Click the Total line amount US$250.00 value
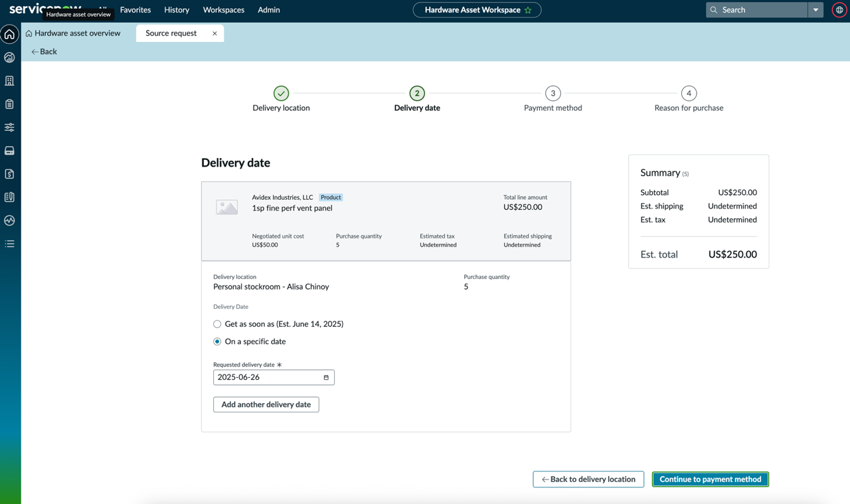Screen dimensions: 850x504 pyautogui.click(x=523, y=207)
